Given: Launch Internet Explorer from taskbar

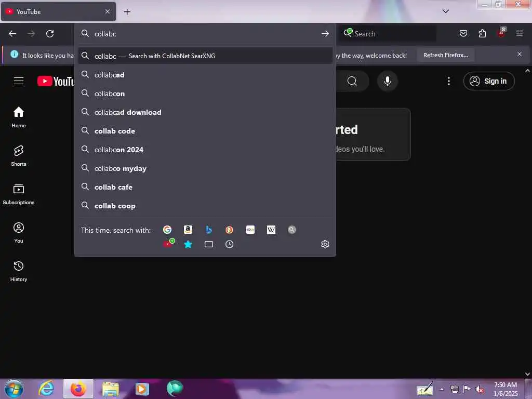Looking at the screenshot, I should coord(46,389).
